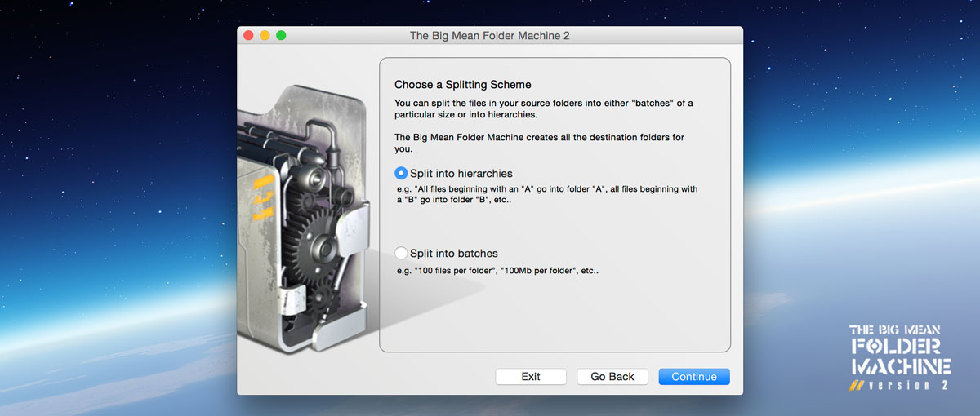Click the "Choose a Splitting Scheme" heading
Image resolution: width=980 pixels, height=416 pixels.
pyautogui.click(x=463, y=84)
